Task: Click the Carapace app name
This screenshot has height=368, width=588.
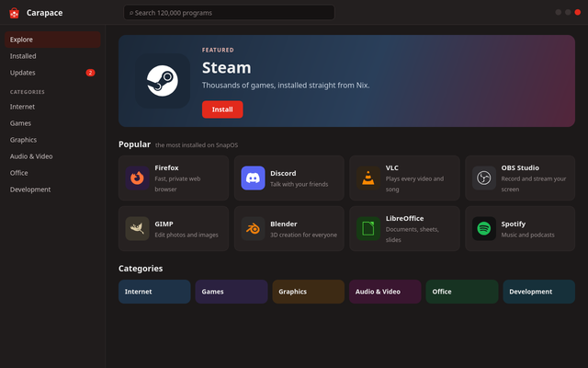Action: tap(45, 13)
